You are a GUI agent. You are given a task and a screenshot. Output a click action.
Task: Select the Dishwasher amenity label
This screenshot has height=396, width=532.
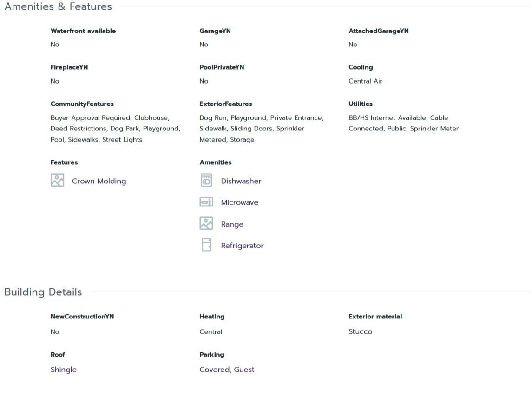[241, 181]
